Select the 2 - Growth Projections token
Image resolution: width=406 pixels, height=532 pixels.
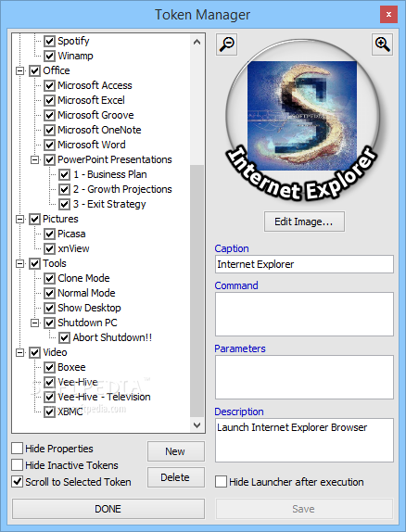point(122,189)
